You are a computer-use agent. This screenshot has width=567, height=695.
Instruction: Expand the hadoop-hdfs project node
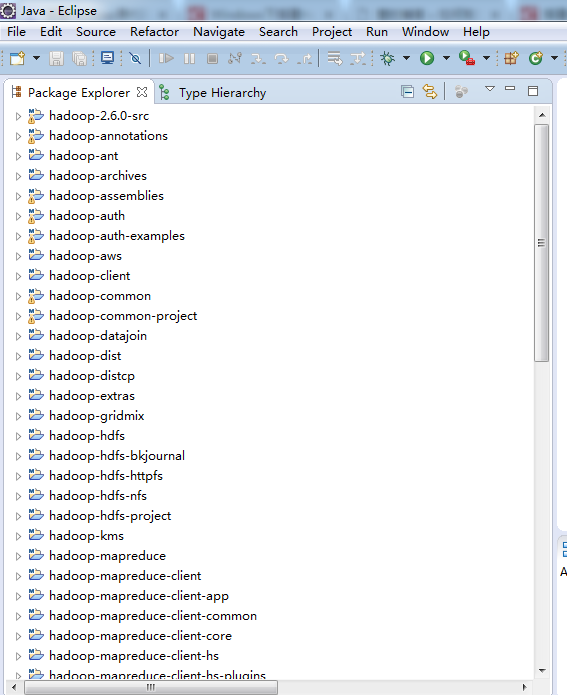tap(18, 437)
